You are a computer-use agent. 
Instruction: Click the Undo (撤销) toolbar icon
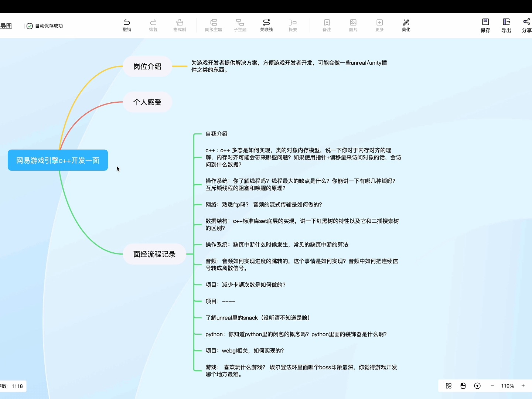pos(127,25)
